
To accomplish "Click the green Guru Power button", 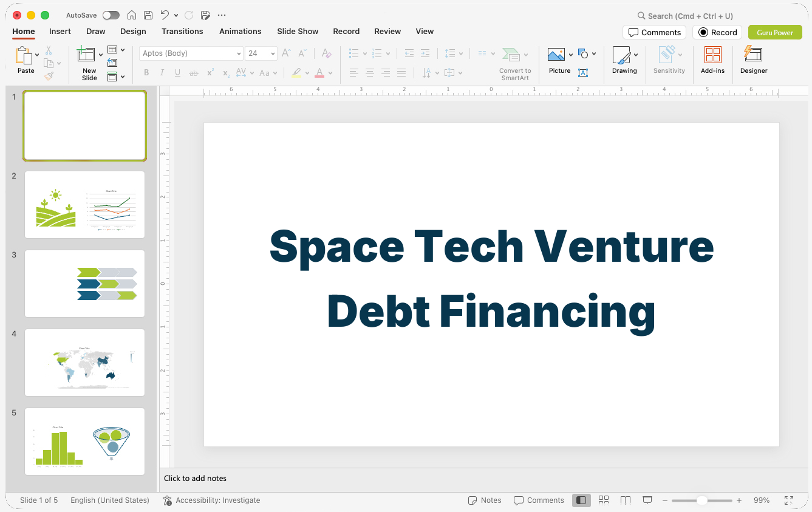I will [775, 32].
